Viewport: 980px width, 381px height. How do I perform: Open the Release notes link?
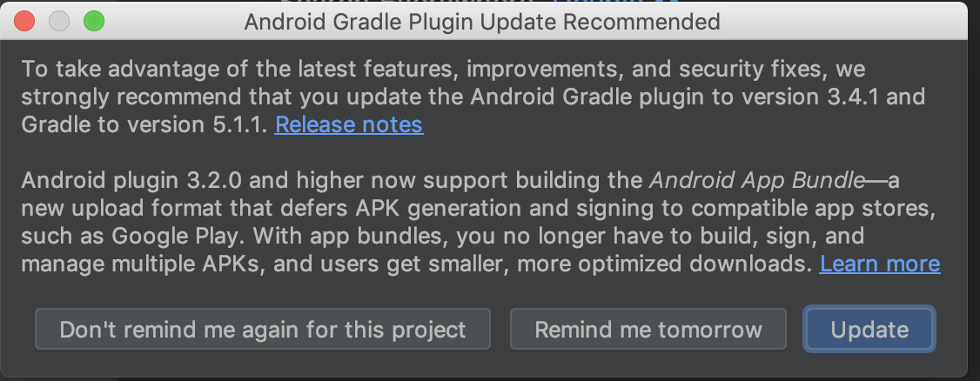(x=349, y=124)
